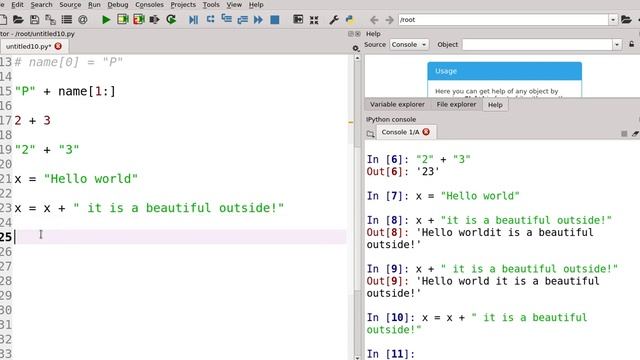Open the Debug menu
The image size is (640, 360).
click(x=118, y=4)
